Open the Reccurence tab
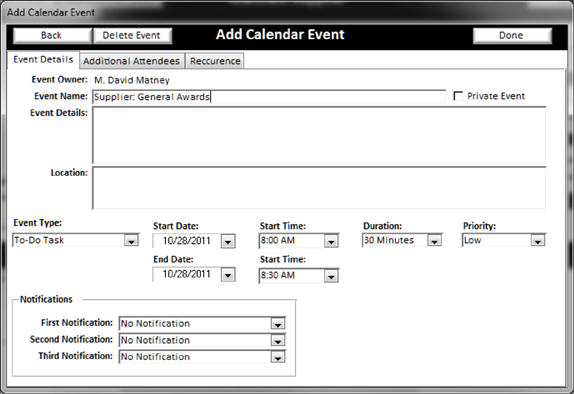574x394 pixels. tap(215, 61)
